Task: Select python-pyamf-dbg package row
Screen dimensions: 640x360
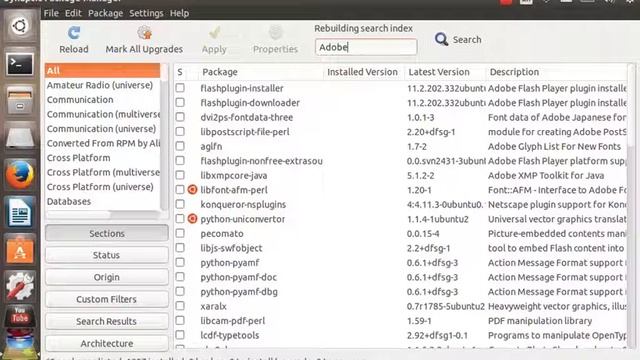Action: click(401, 291)
